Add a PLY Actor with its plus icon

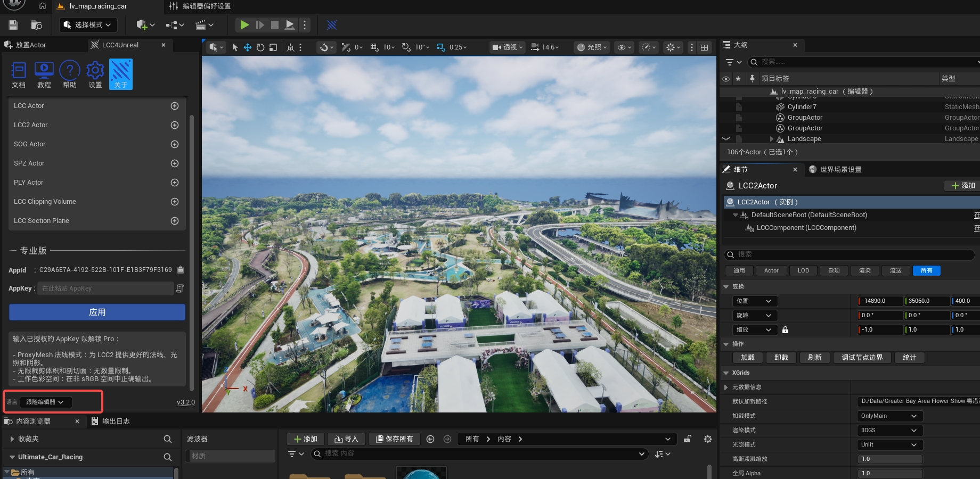[174, 183]
